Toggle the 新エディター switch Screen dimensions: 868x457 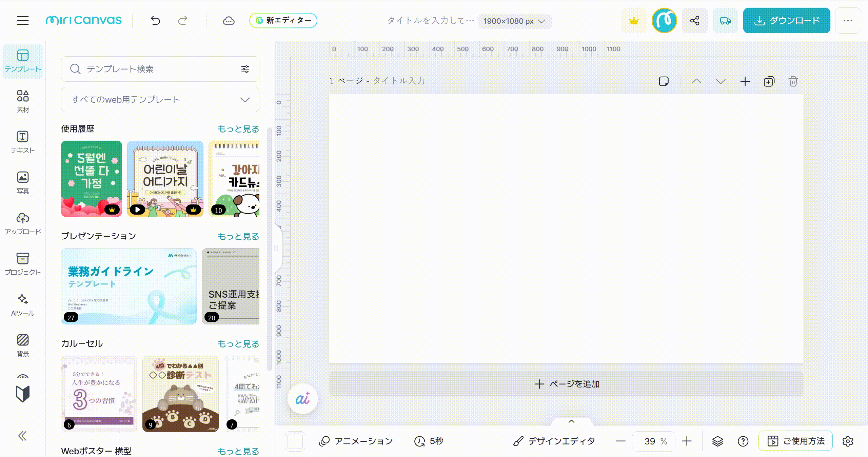pos(283,20)
